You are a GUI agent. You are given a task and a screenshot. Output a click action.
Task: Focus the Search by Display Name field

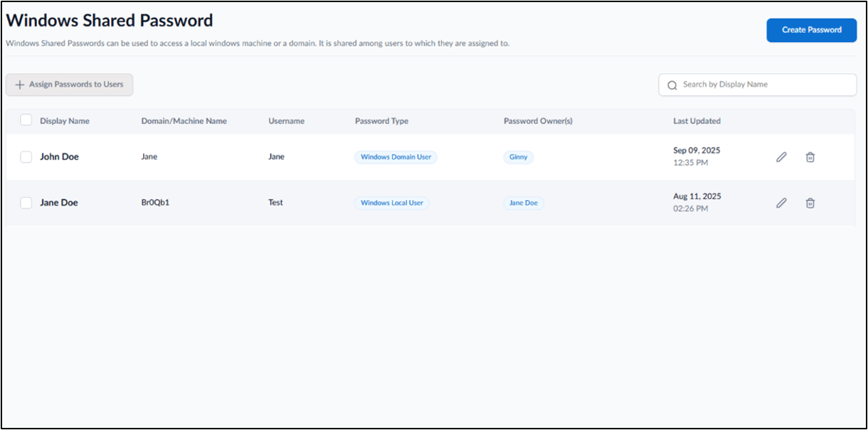click(x=758, y=85)
